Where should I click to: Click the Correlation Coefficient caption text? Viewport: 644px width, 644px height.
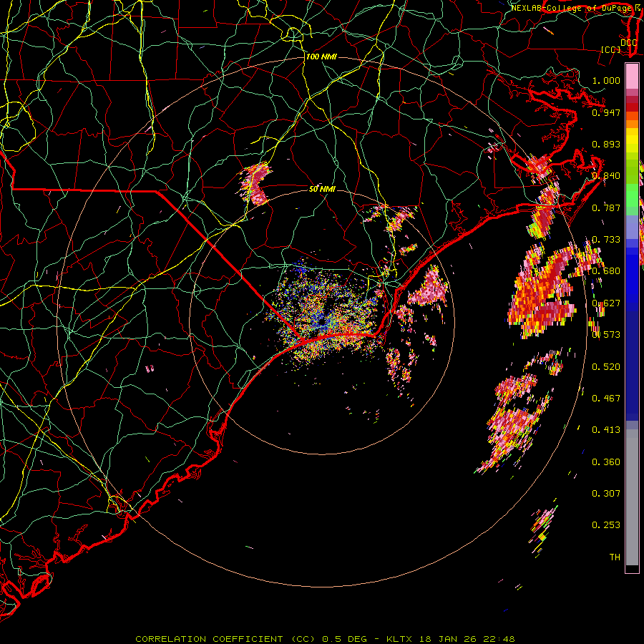point(324,639)
